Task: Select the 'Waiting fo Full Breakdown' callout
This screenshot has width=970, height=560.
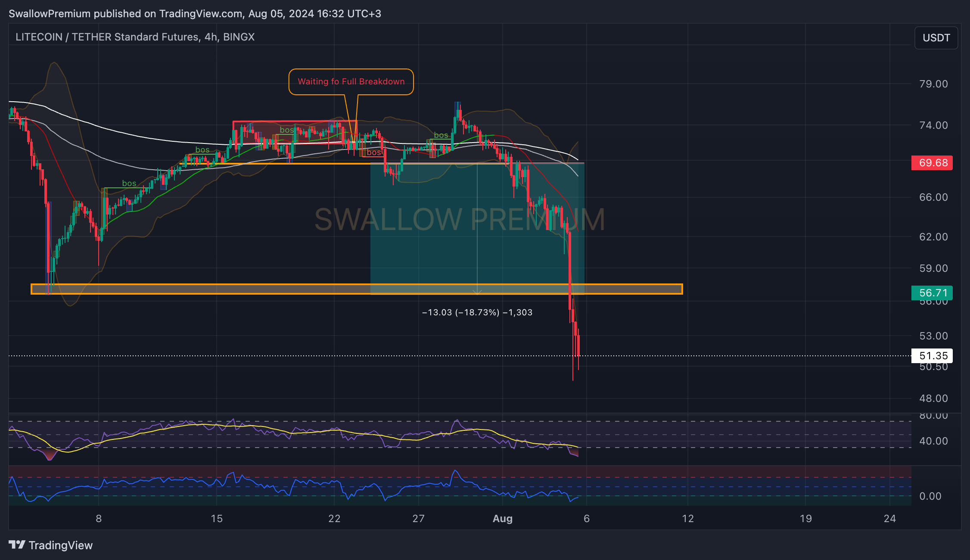Action: [351, 81]
